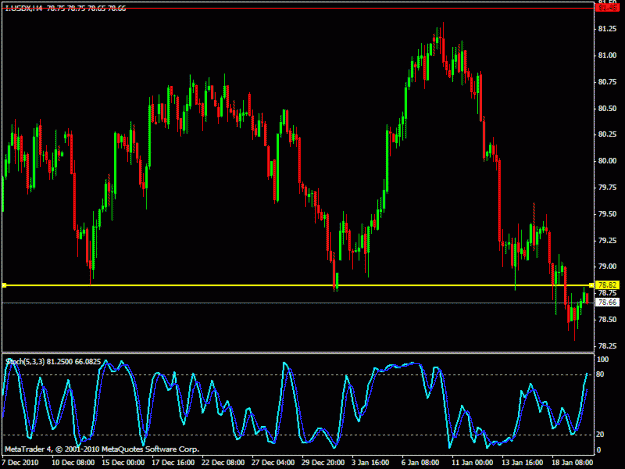This screenshot has width=625, height=469.
Task: Click the 13 Jan 16:00 date label
Action: 522,463
